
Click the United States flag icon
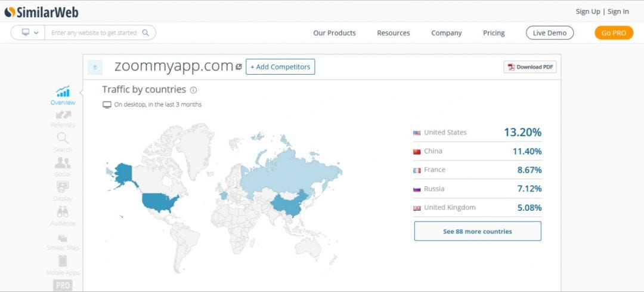tap(417, 133)
